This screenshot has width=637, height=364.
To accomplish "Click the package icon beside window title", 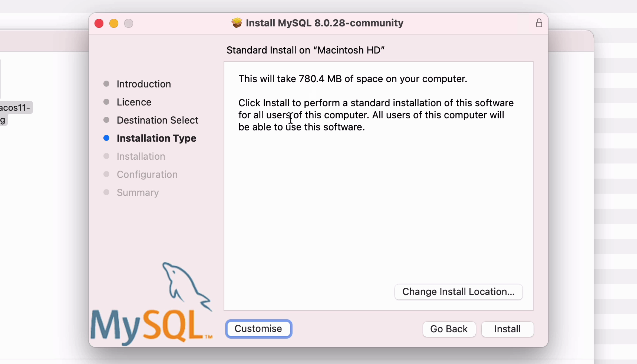I will pyautogui.click(x=237, y=23).
